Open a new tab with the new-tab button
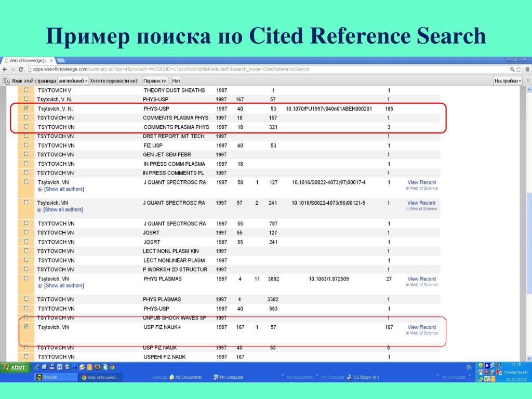The height and width of the screenshot is (399, 532). point(61,60)
